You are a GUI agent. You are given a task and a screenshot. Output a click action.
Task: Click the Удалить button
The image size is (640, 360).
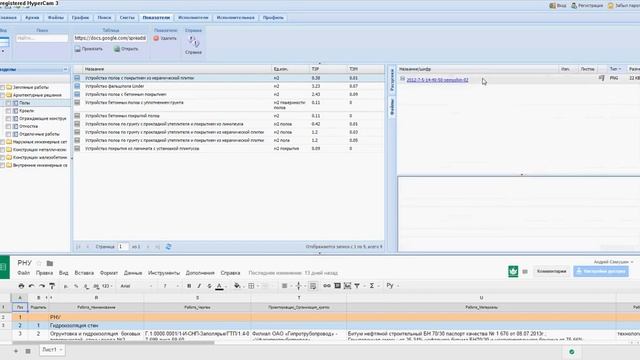pos(165,38)
